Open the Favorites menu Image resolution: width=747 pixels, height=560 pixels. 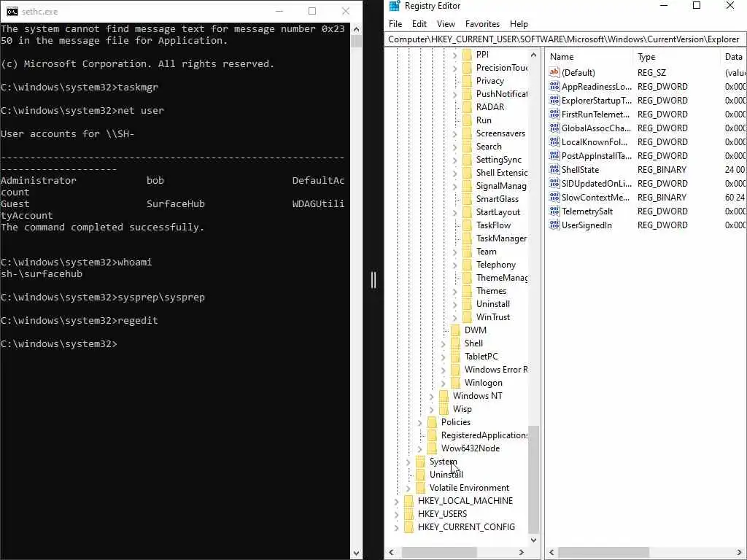[483, 24]
